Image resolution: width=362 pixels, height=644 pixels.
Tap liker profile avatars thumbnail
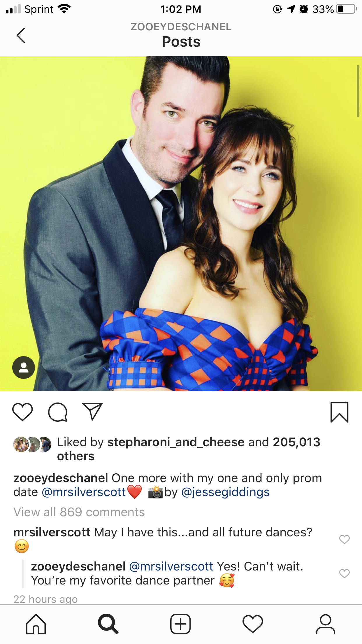32,444
